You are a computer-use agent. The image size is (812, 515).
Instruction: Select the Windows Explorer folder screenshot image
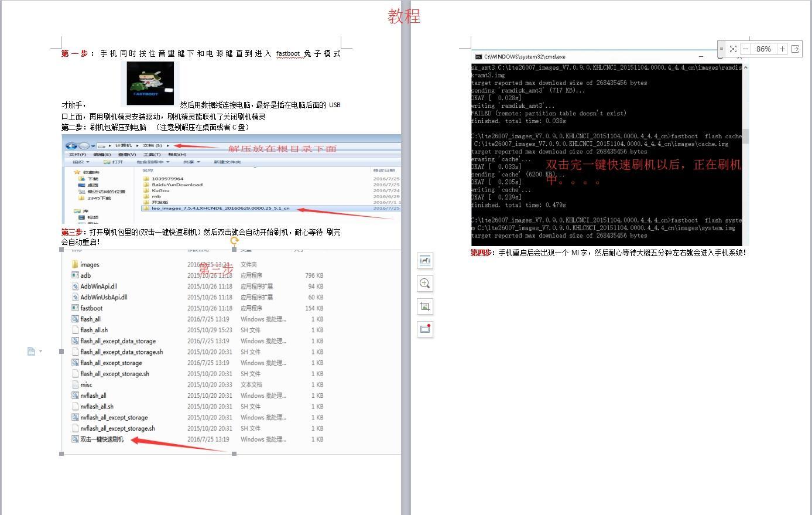231,178
